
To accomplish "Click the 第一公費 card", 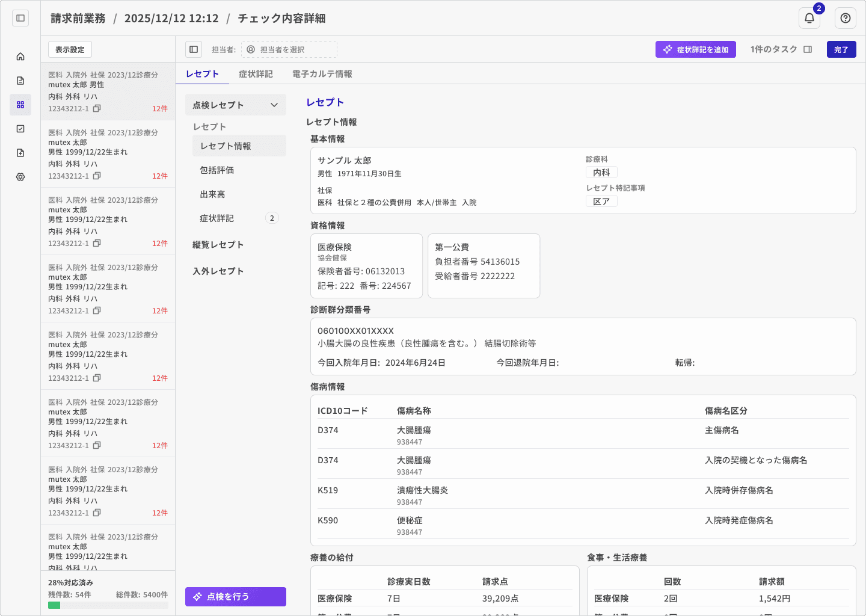I will pyautogui.click(x=484, y=266).
